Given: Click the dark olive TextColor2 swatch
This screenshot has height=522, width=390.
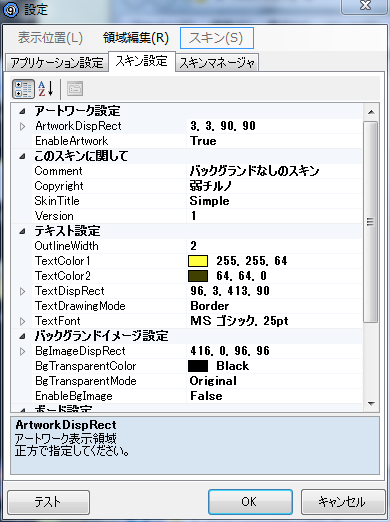Looking at the screenshot, I should (198, 276).
